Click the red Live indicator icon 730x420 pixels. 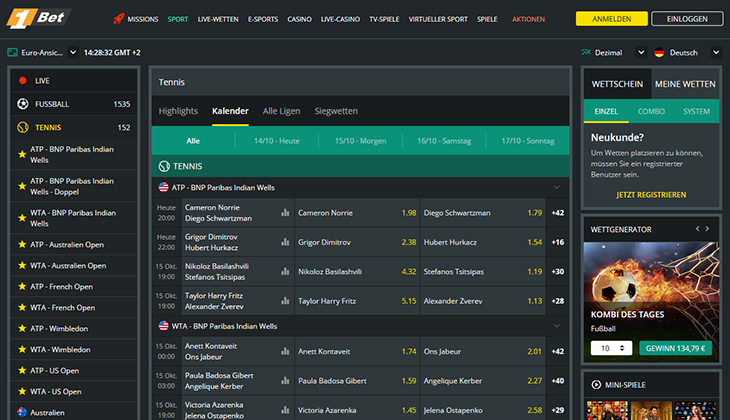22,81
